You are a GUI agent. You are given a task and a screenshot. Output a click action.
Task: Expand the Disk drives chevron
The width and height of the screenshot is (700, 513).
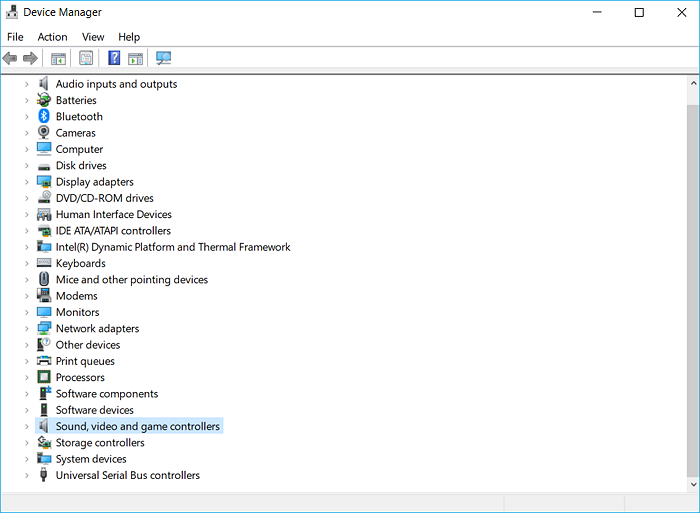point(27,166)
